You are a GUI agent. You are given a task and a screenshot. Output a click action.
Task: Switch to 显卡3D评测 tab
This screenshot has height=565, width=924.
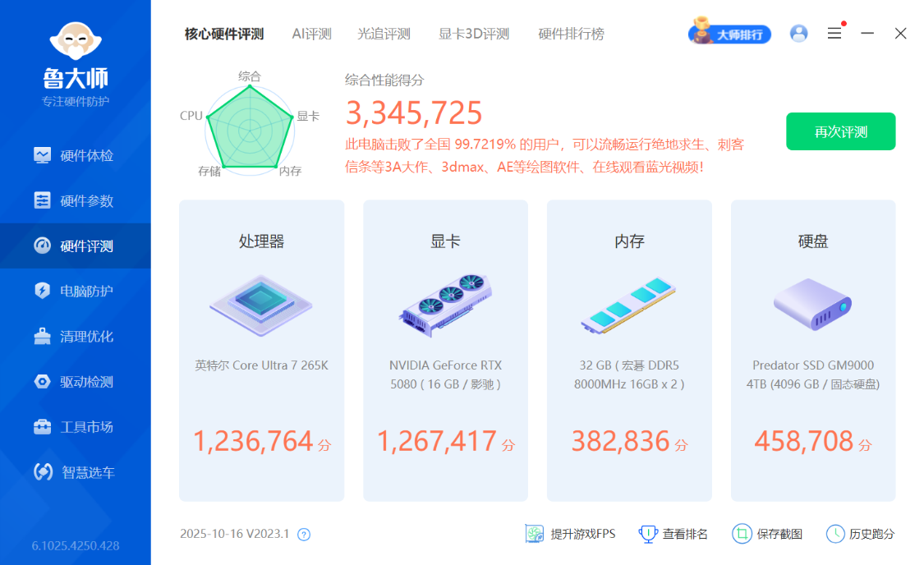(474, 34)
